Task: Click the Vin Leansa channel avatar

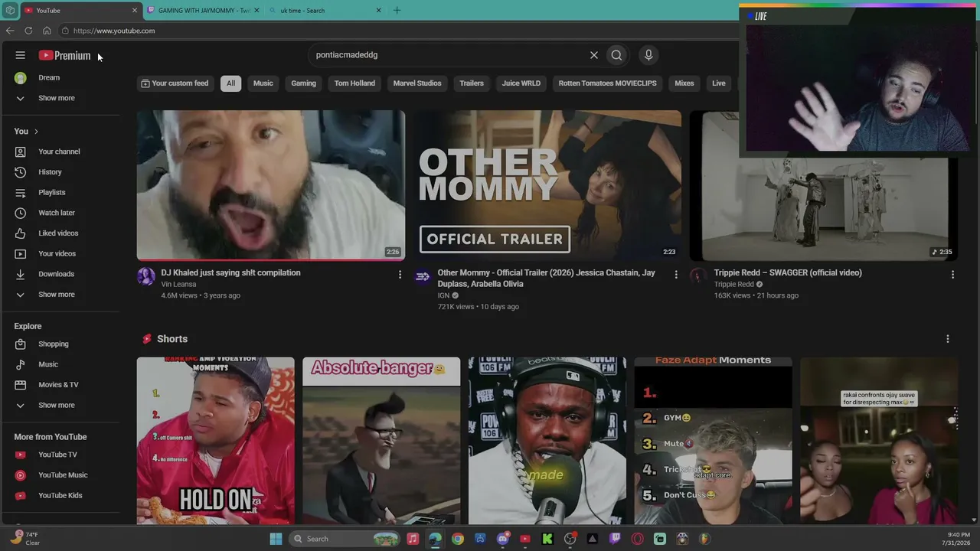Action: click(146, 276)
